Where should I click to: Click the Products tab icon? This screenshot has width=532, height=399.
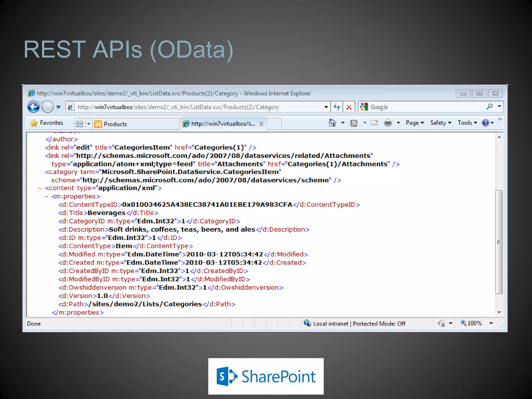(x=98, y=124)
